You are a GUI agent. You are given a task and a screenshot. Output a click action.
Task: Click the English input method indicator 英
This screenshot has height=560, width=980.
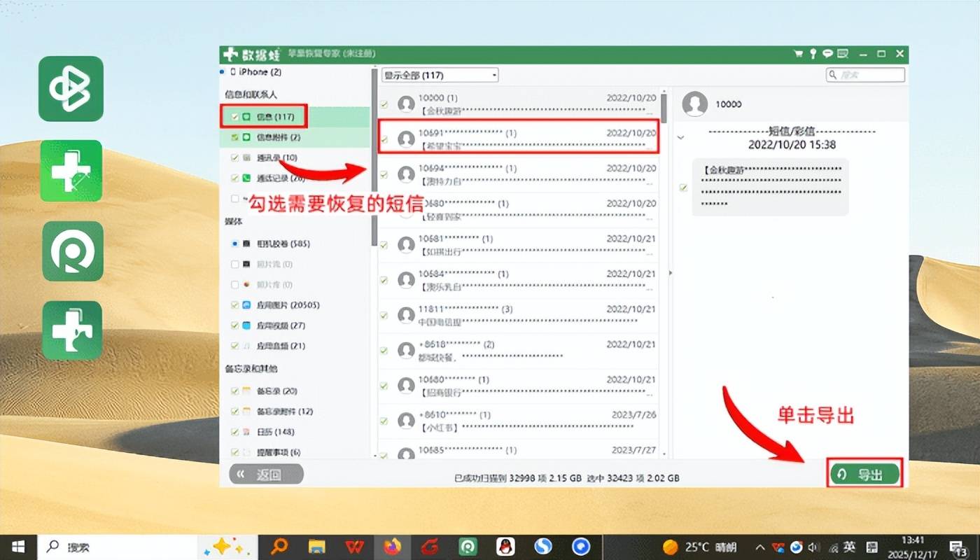[849, 547]
